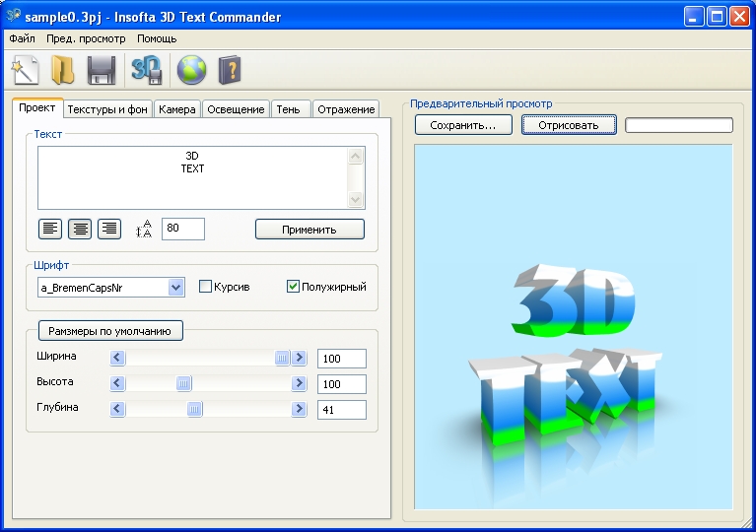Decrease Глубина with left arrow
756x532 pixels.
click(117, 409)
